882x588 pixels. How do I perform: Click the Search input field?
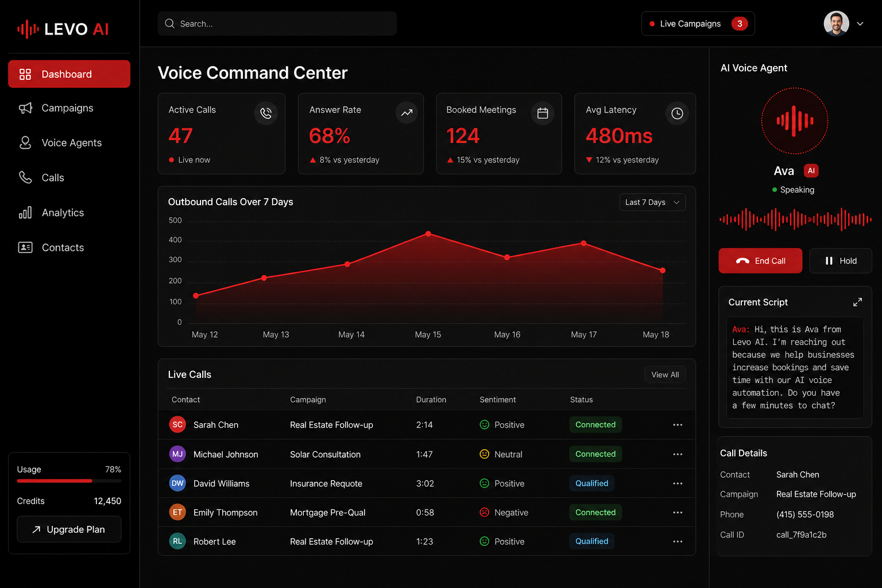tap(277, 24)
